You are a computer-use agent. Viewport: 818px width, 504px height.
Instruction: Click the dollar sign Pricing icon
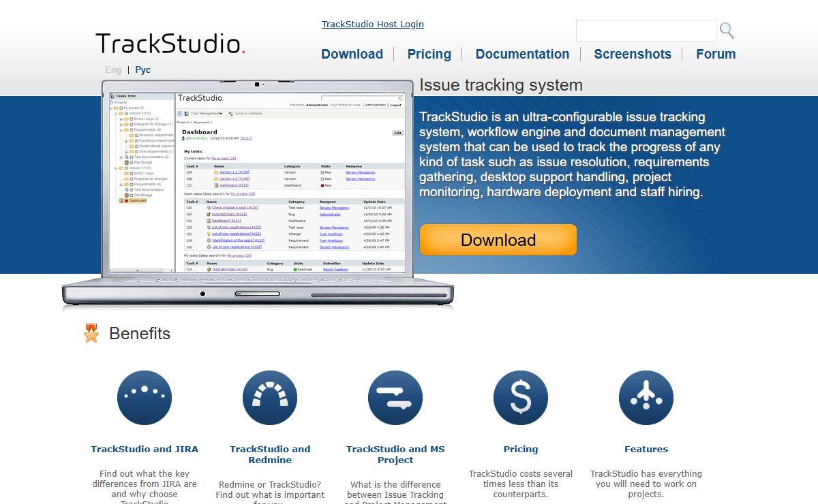521,398
